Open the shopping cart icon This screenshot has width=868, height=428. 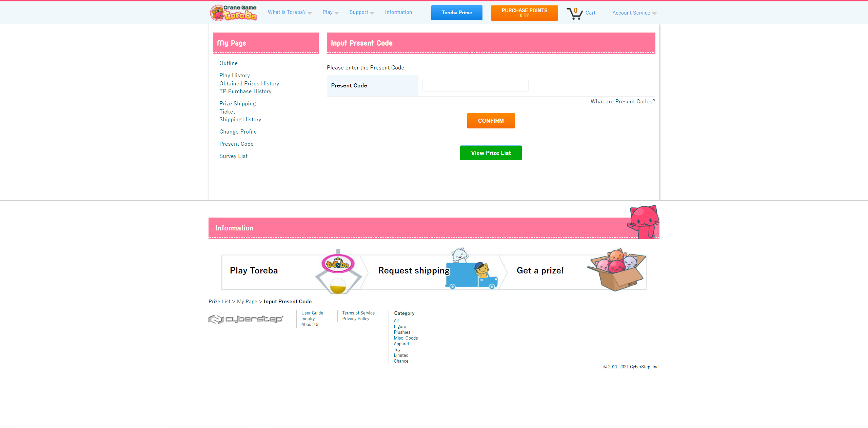point(575,13)
